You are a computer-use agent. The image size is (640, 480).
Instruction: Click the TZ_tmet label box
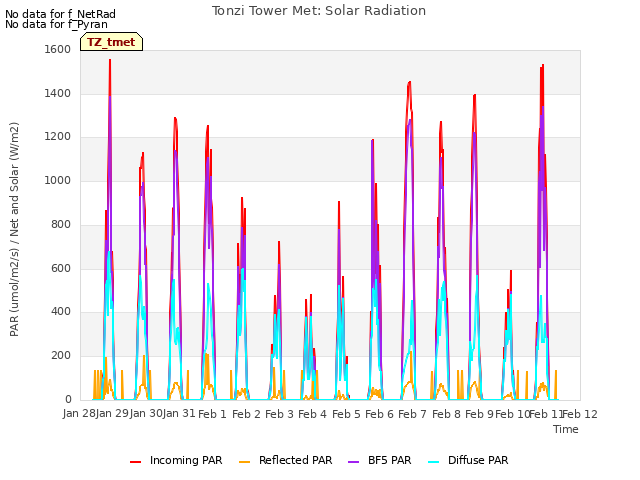[111, 42]
